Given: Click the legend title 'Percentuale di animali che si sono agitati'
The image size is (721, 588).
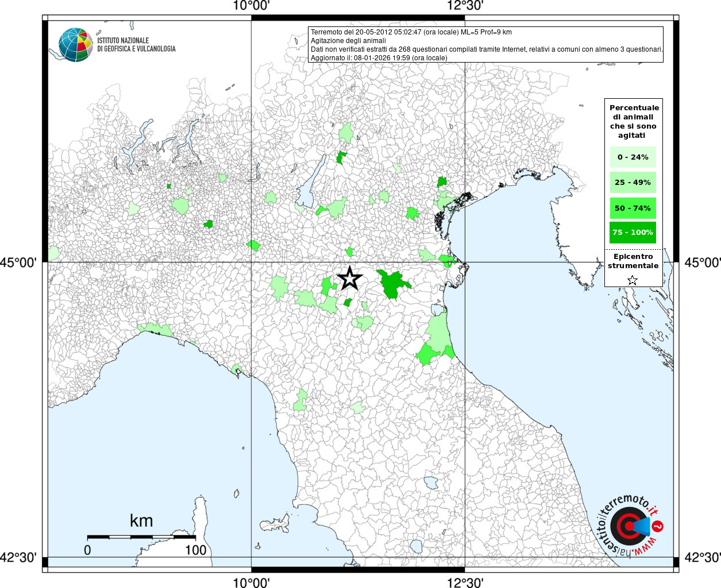Looking at the screenshot, I should (x=634, y=122).
